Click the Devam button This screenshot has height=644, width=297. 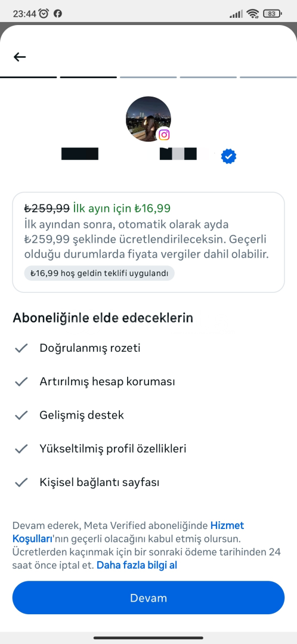coord(148,597)
